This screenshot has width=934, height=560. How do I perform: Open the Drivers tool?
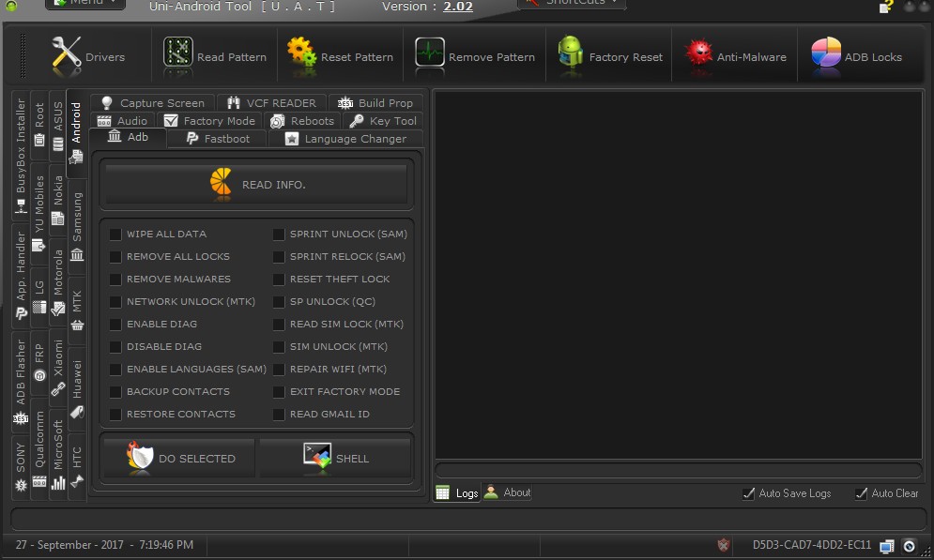point(88,56)
